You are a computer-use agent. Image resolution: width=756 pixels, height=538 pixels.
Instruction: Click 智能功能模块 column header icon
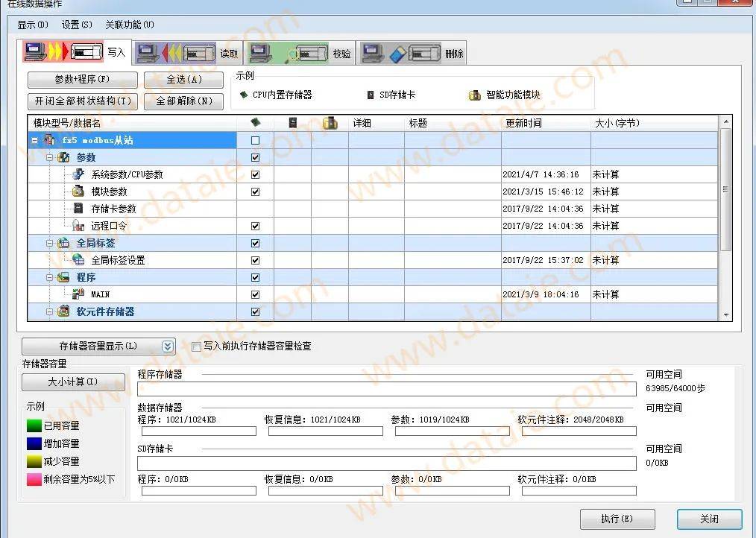coord(330,123)
